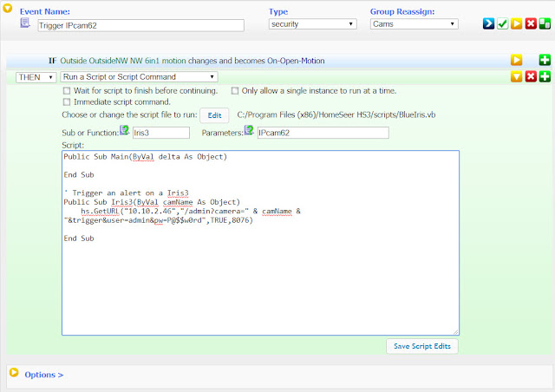The width and height of the screenshot is (555, 392).
Task: Open Run a Script or Script Command dropdown
Action: tap(139, 77)
